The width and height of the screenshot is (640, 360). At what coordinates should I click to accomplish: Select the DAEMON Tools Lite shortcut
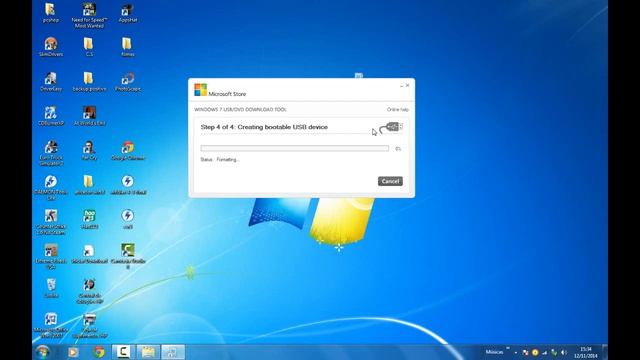pyautogui.click(x=51, y=187)
